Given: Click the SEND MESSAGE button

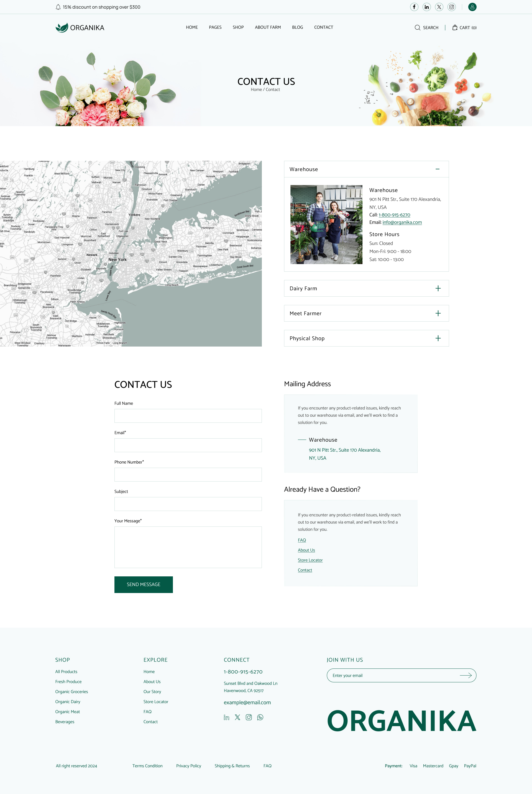Looking at the screenshot, I should click(x=144, y=584).
